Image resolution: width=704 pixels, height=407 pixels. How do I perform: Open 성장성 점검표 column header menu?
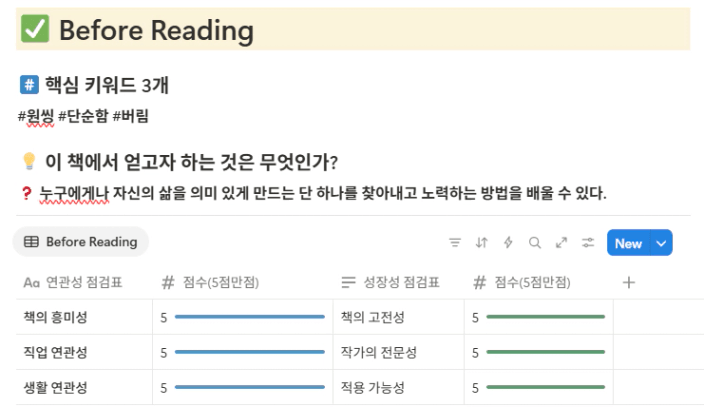coord(399,283)
